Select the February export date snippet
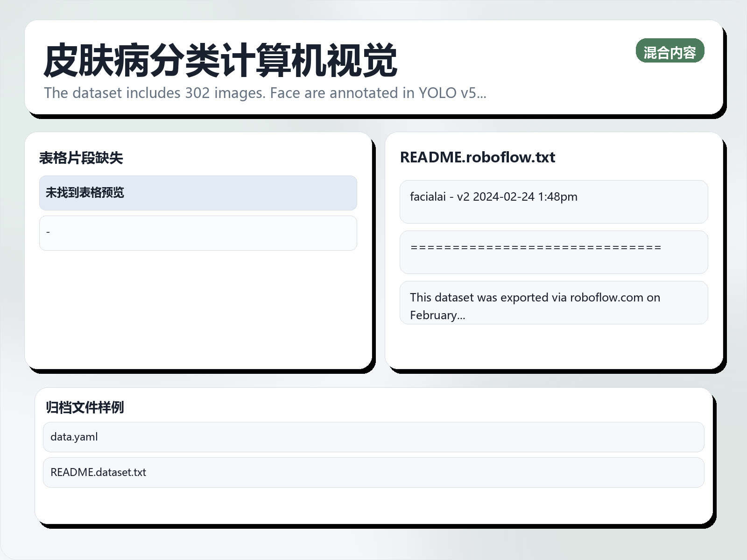Screen dimensions: 747x560 [x=437, y=315]
